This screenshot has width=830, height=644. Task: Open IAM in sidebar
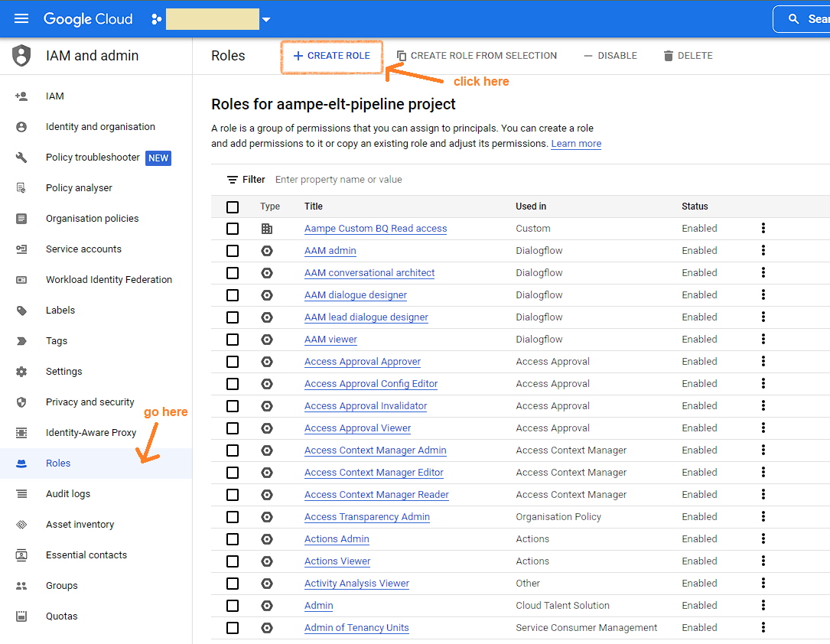pyautogui.click(x=54, y=96)
